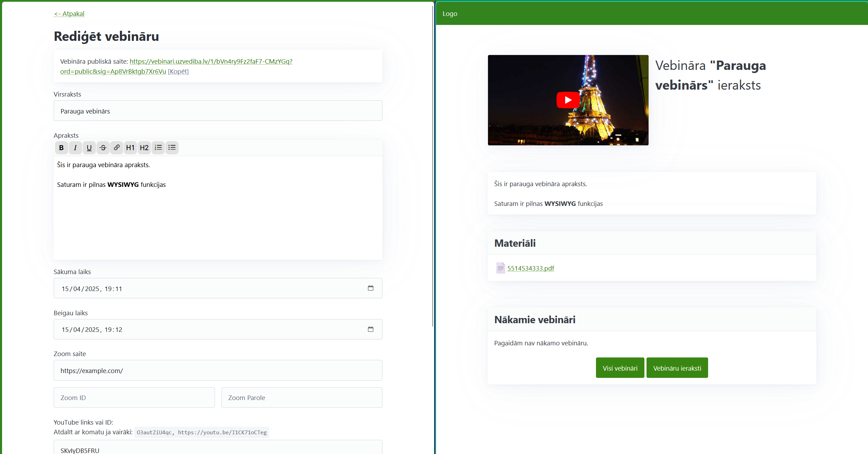Open calendar picker for Beigau laiks

click(x=370, y=329)
